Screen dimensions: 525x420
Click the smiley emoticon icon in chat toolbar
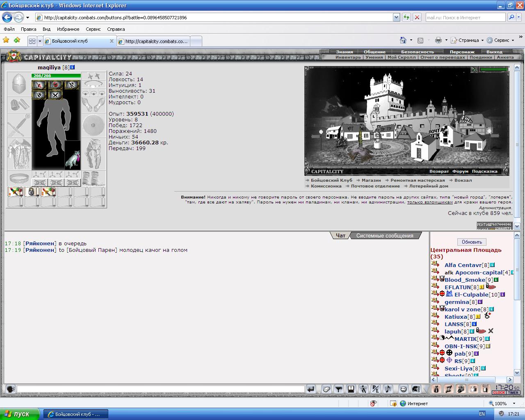point(403,389)
